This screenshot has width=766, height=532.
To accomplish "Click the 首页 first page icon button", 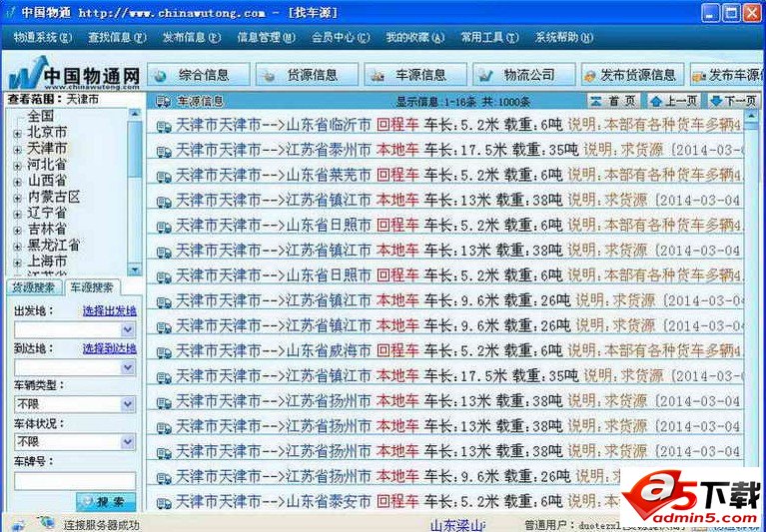I will tap(613, 101).
